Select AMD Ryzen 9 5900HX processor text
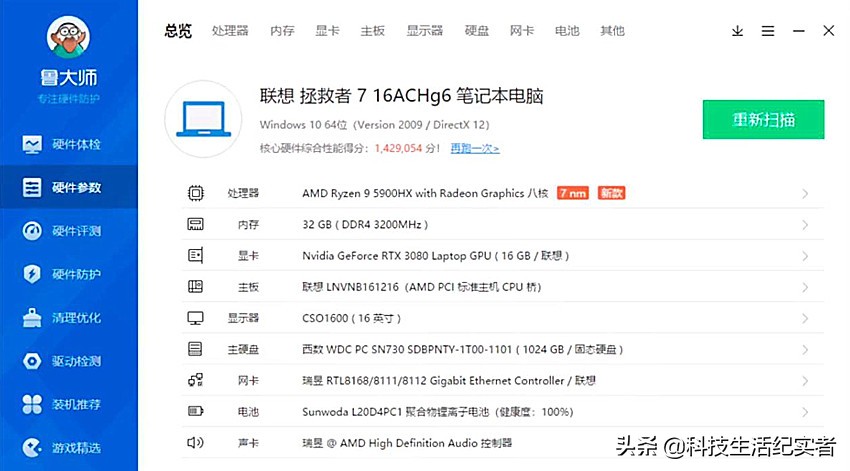850x471 pixels. 425,193
